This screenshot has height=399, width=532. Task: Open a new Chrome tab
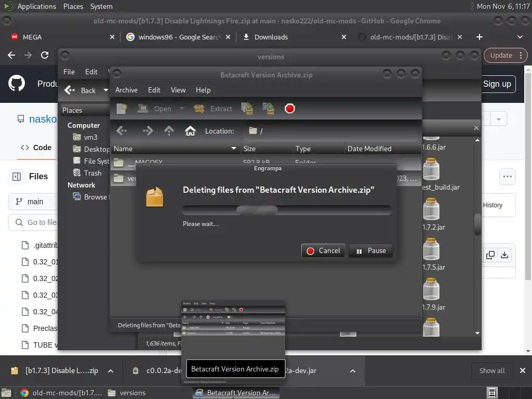coord(480,37)
